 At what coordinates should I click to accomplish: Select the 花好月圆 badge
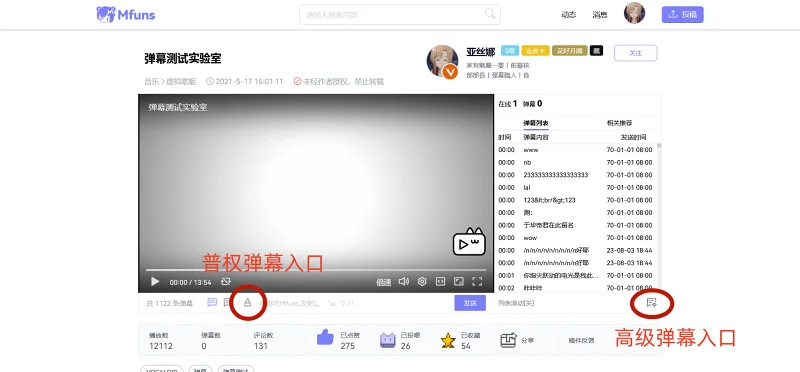(x=569, y=51)
